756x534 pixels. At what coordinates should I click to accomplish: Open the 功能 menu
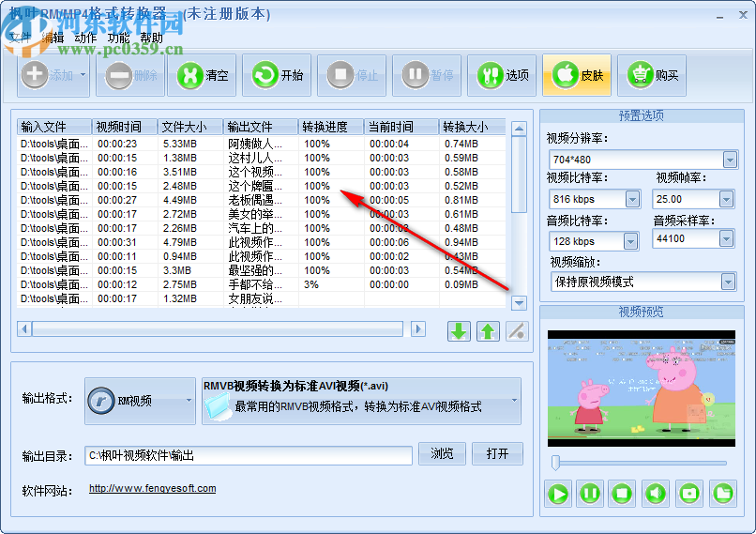[x=118, y=38]
